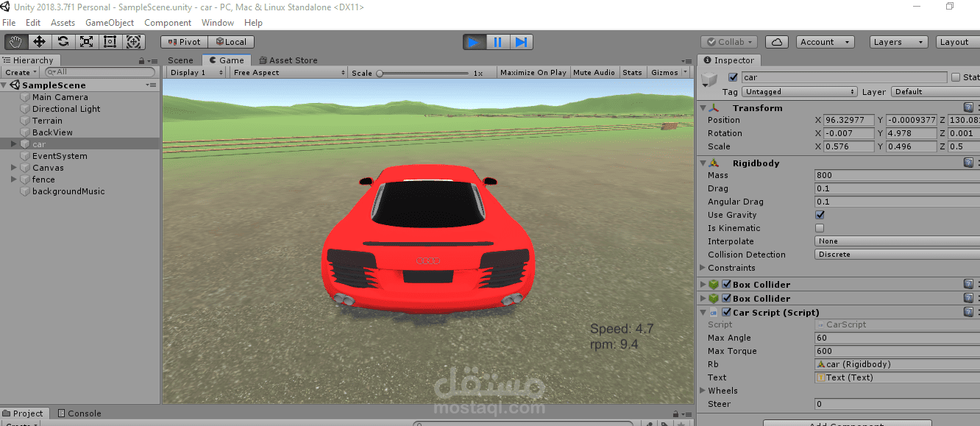
Task: Toggle Mute Audio in Game view
Action: click(x=594, y=73)
